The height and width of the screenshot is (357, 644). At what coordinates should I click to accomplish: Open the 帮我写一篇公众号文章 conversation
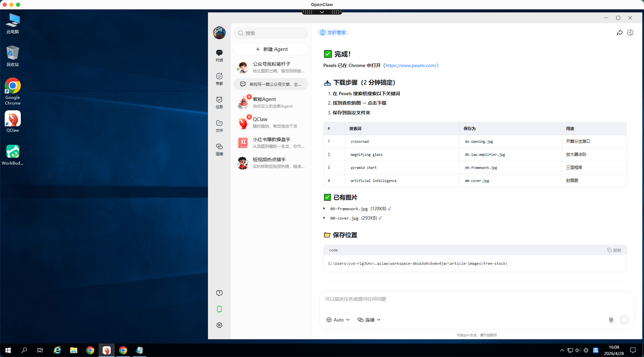tap(271, 84)
